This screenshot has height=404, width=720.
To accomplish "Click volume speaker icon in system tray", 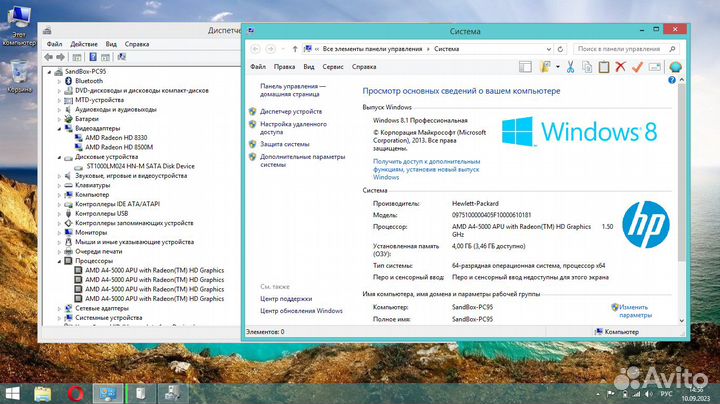I will pyautogui.click(x=648, y=394).
